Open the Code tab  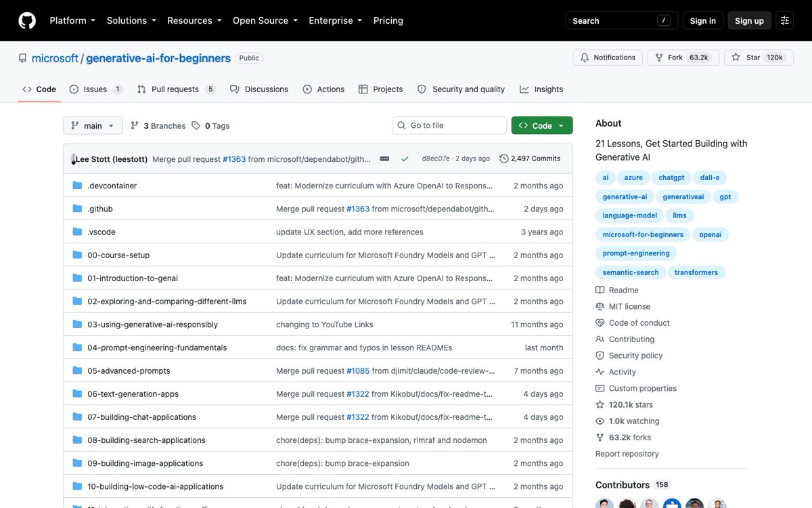click(x=39, y=89)
